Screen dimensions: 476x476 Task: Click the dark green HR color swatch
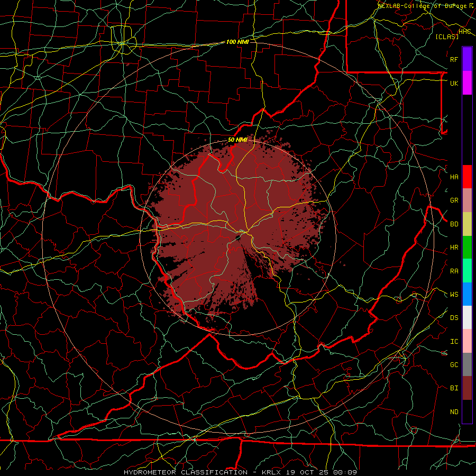[x=467, y=247]
